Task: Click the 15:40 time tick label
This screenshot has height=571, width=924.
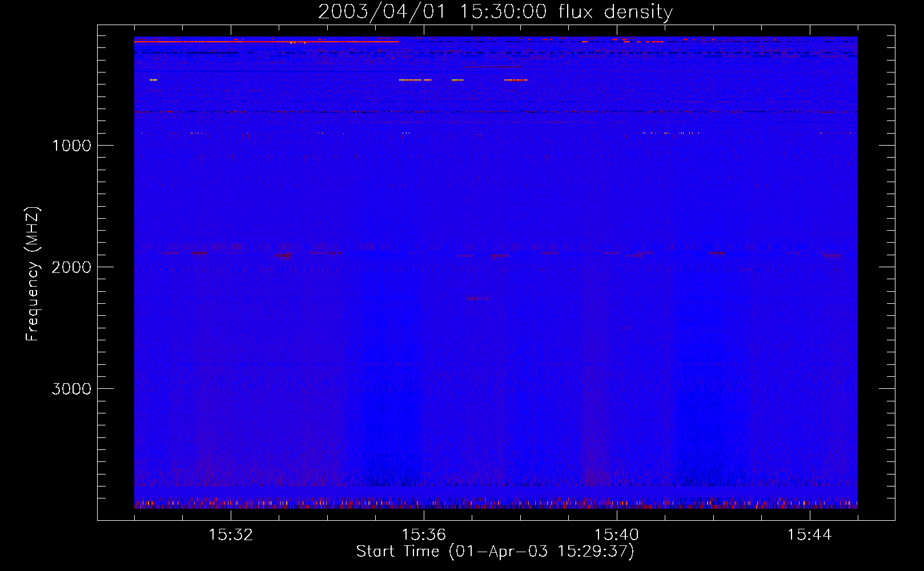Action: coord(617,534)
